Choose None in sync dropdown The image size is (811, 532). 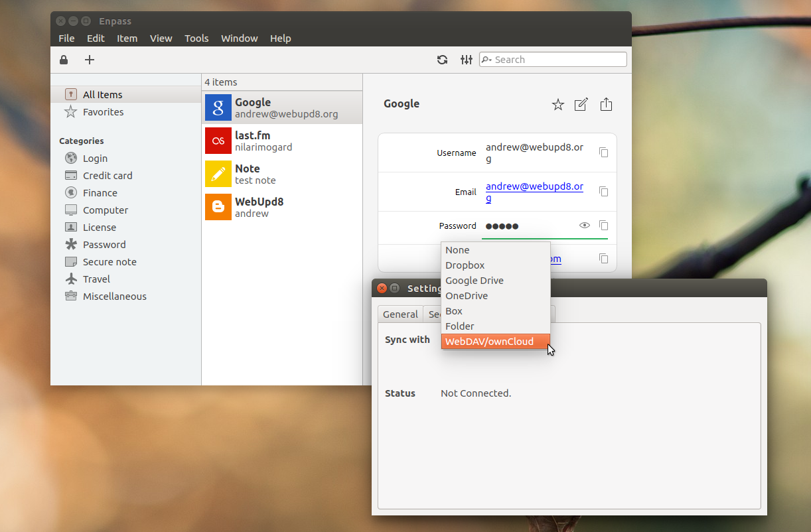coord(496,250)
